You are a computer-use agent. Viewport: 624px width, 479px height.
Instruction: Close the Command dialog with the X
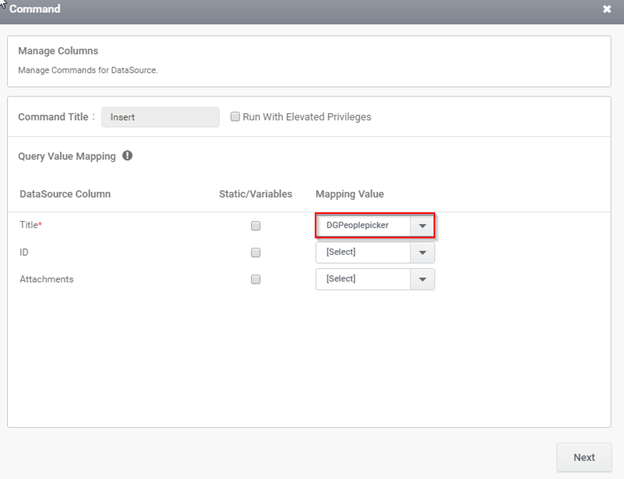click(606, 9)
